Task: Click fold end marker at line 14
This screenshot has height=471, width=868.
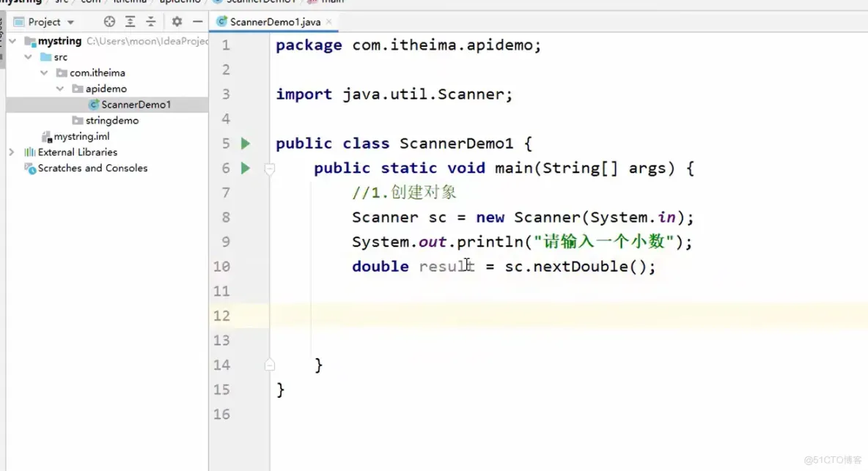Action: (270, 365)
